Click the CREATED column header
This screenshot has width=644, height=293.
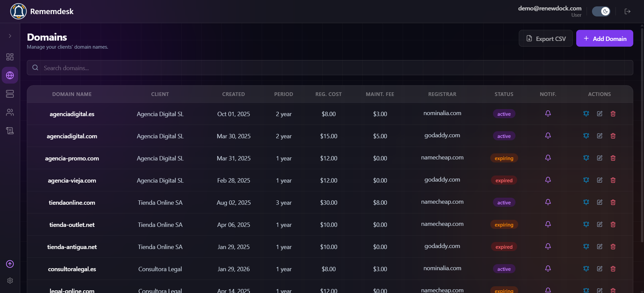(x=234, y=94)
